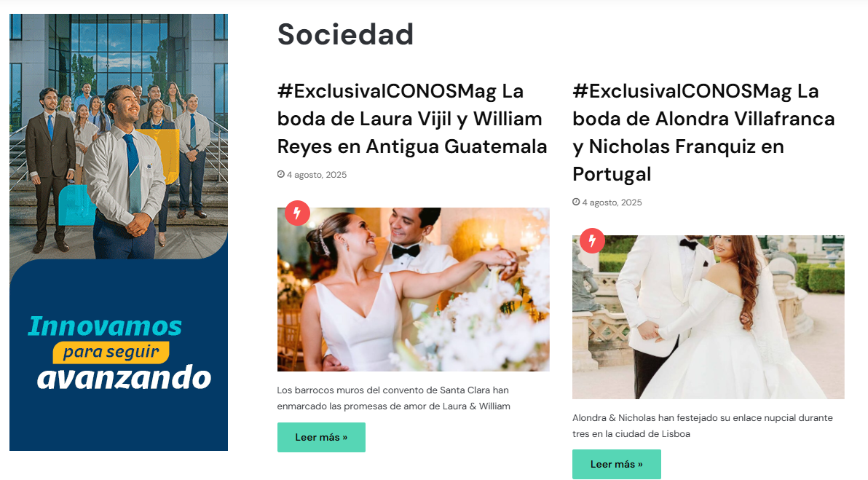Click the excerpt about the Lisboa celebration

click(703, 426)
